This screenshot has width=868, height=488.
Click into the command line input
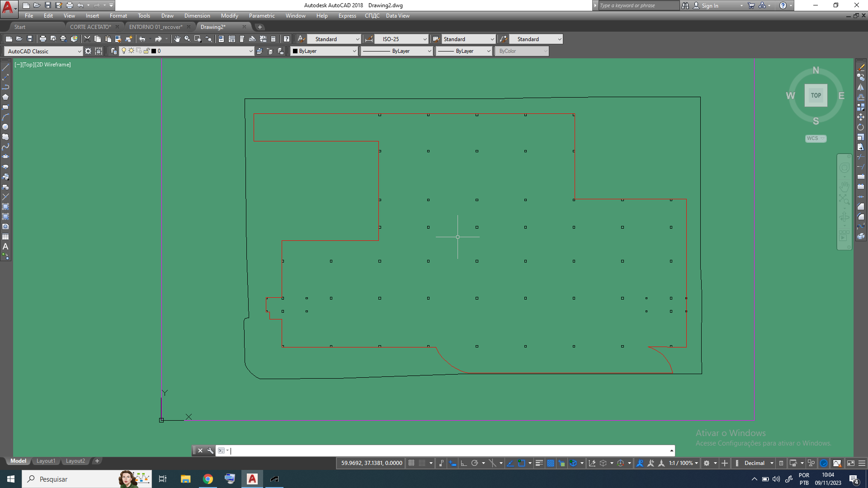[x=448, y=450]
